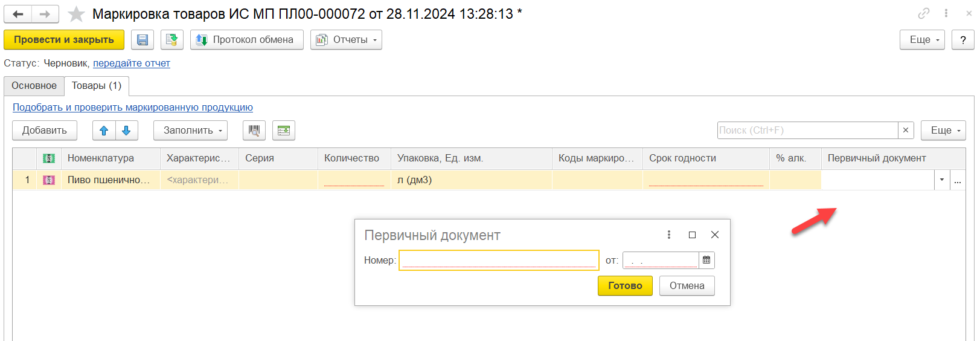Open the Отчеты dropdown menu
Screen dimensions: 980x341
(346, 40)
